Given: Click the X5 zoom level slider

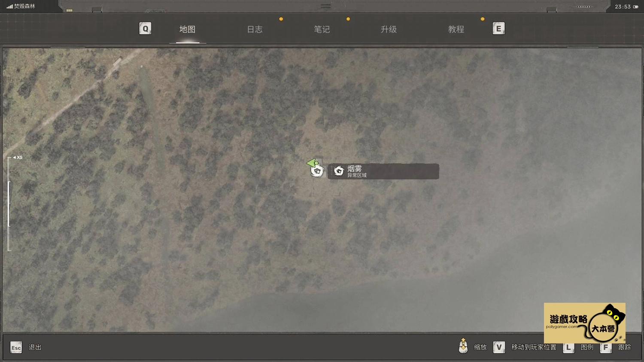Looking at the screenshot, I should [9, 204].
